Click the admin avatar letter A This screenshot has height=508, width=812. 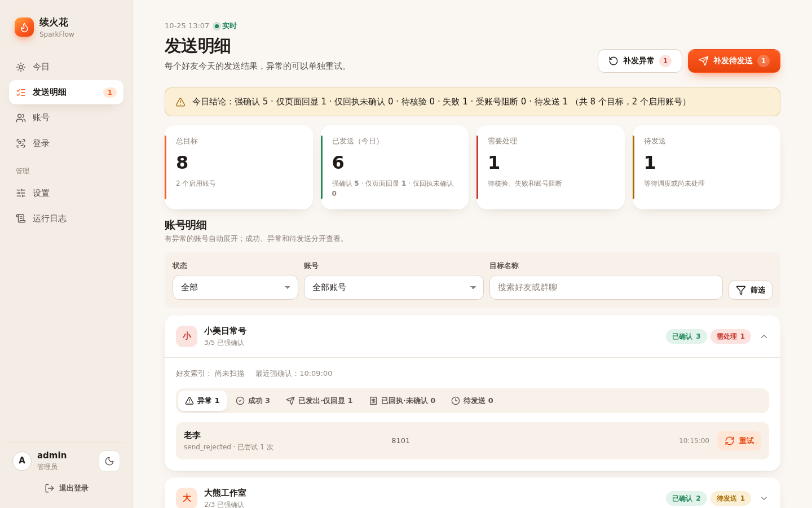click(x=22, y=461)
